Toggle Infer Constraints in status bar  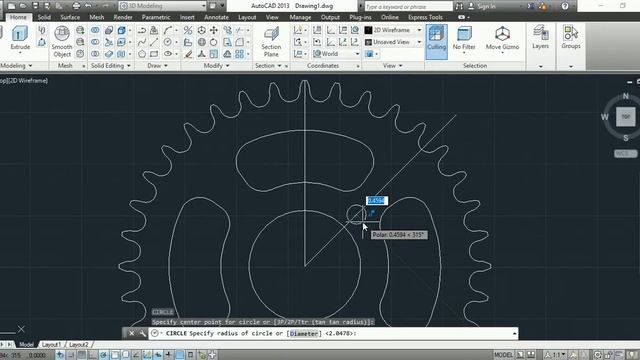point(60,355)
